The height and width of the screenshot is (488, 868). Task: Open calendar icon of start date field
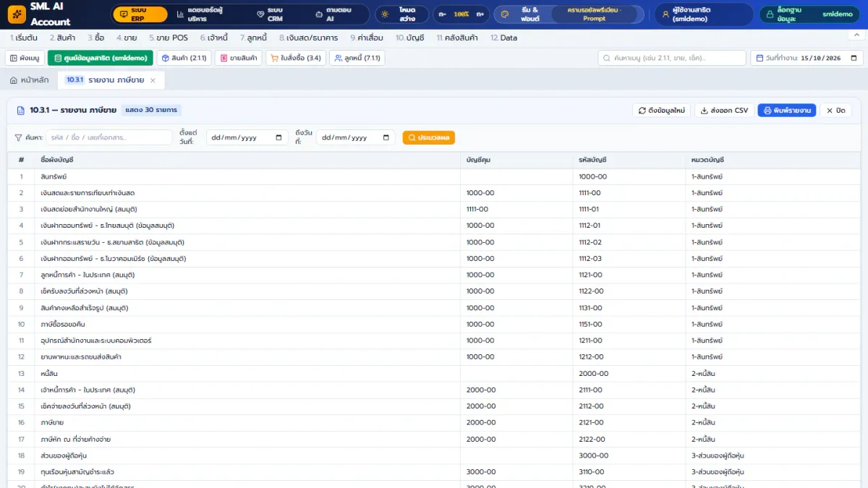(x=279, y=137)
